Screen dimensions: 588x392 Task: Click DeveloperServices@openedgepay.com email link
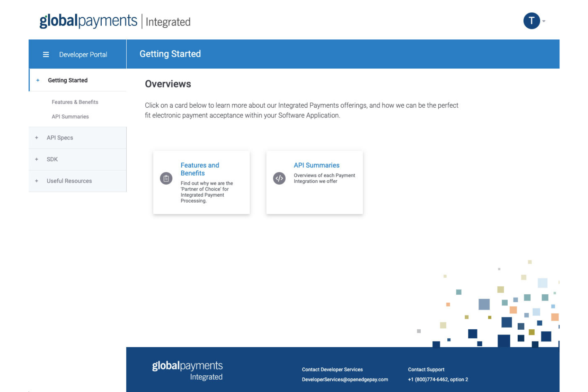(x=345, y=380)
